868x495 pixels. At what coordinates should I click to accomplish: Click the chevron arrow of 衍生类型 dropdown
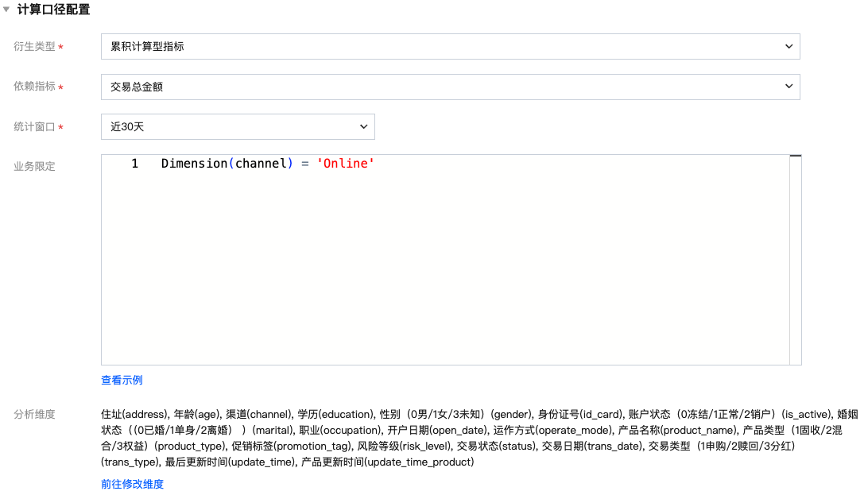(x=789, y=46)
